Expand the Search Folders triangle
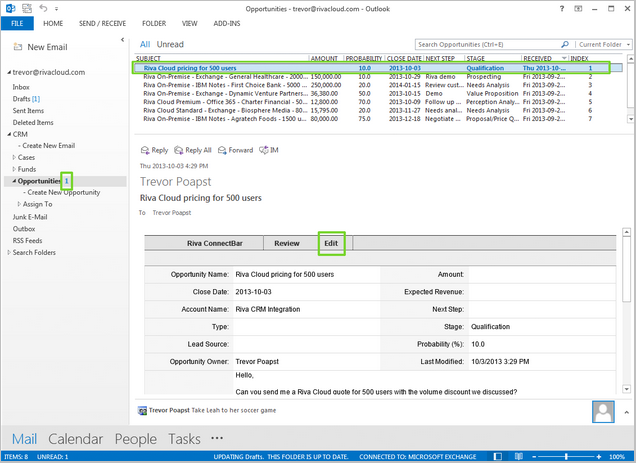The width and height of the screenshot is (636, 463). (x=9, y=252)
